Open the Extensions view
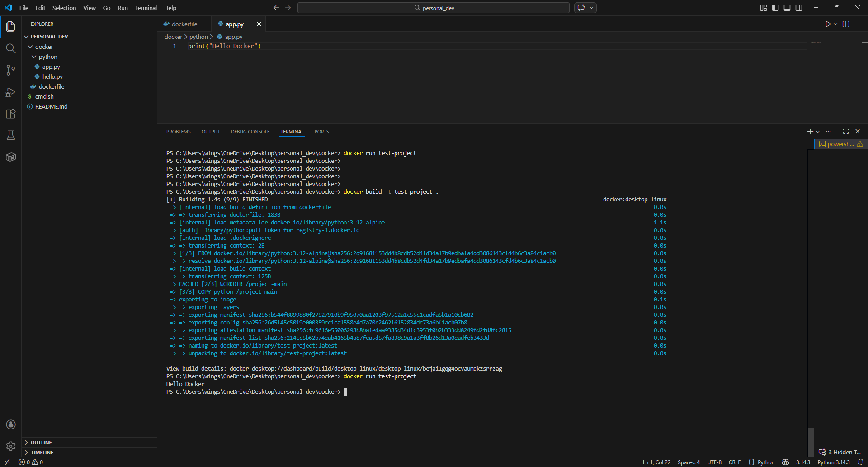Screen dimensions: 868x467 pos(11,114)
